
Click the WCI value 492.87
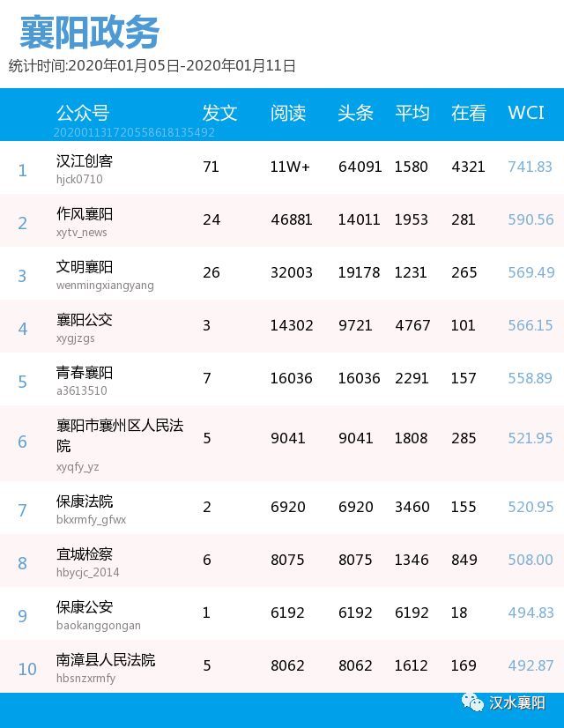point(531,665)
